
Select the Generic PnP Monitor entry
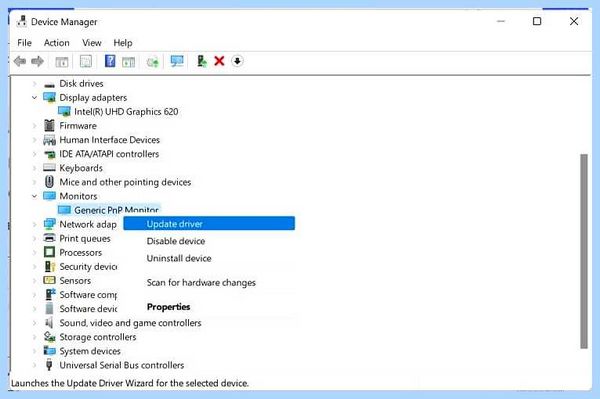[116, 210]
